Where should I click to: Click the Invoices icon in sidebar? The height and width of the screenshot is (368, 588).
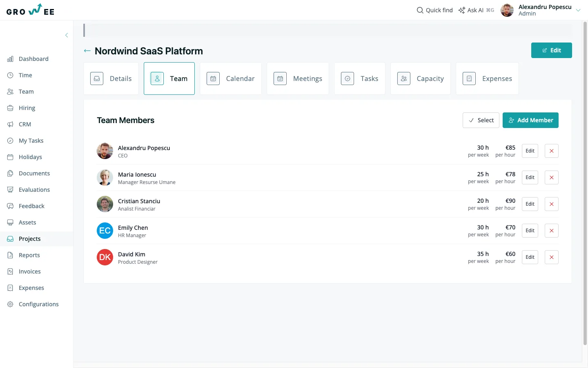pyautogui.click(x=10, y=272)
